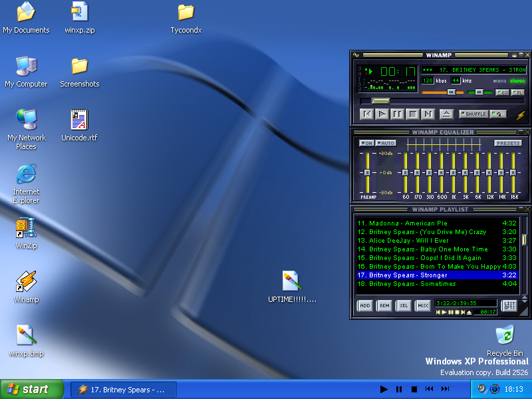Pause playback in Winamp main window
532x399 pixels.
point(397,114)
